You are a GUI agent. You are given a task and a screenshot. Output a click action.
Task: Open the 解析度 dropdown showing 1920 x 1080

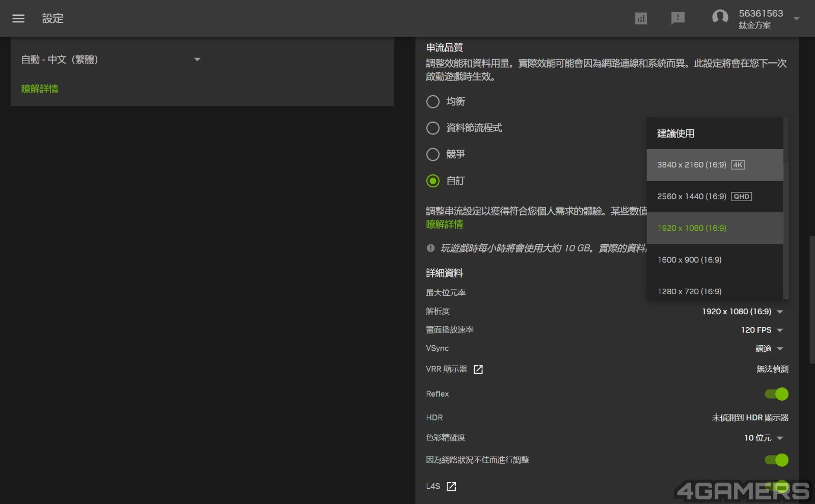coord(742,312)
